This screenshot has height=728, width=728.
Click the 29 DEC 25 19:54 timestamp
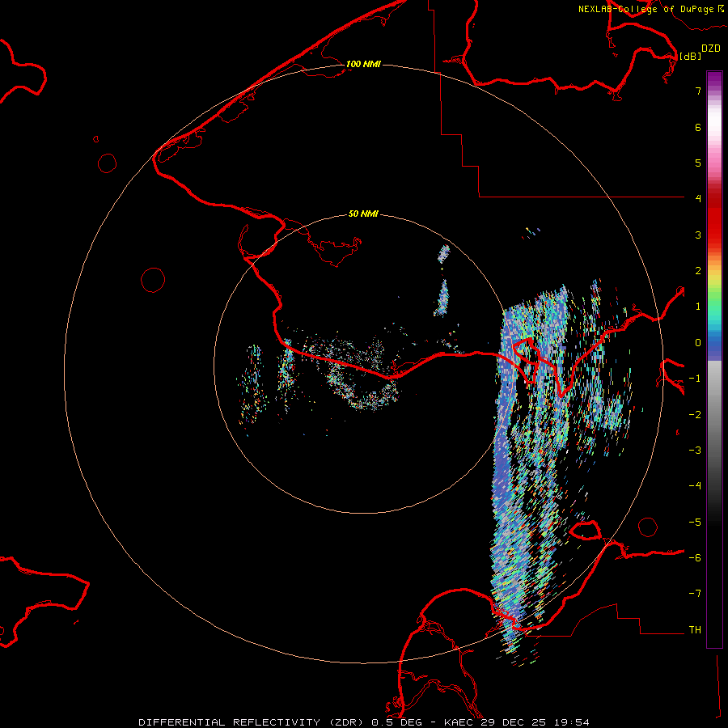(x=534, y=722)
